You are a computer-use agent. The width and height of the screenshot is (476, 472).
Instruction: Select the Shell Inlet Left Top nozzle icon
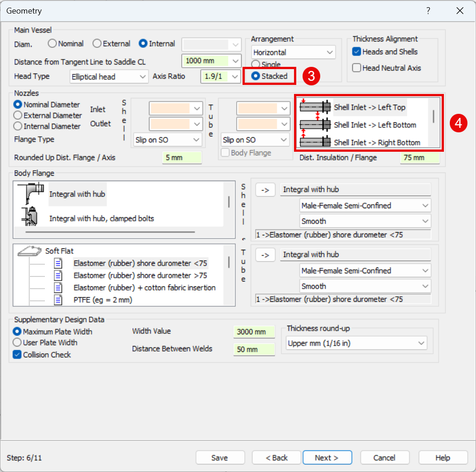(x=315, y=107)
